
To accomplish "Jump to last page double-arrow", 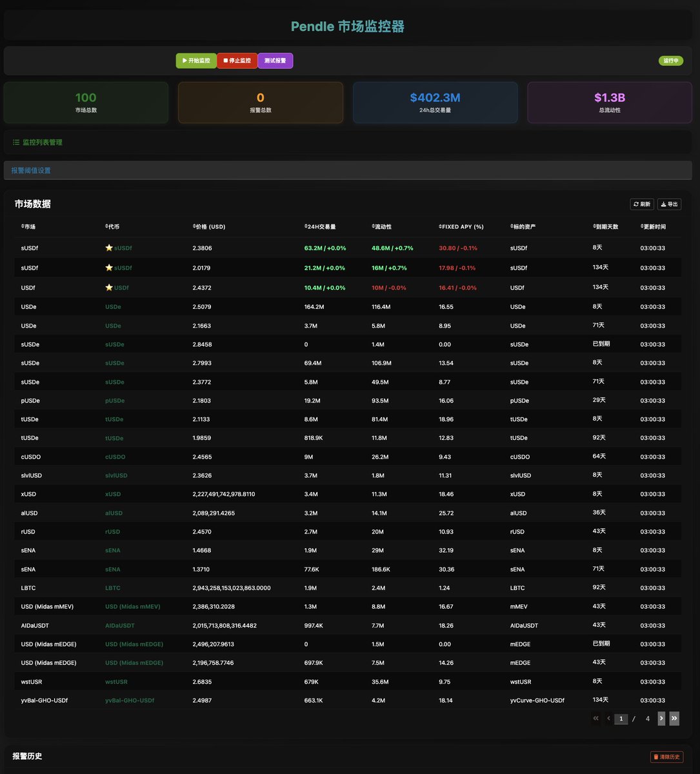I will [x=674, y=719].
